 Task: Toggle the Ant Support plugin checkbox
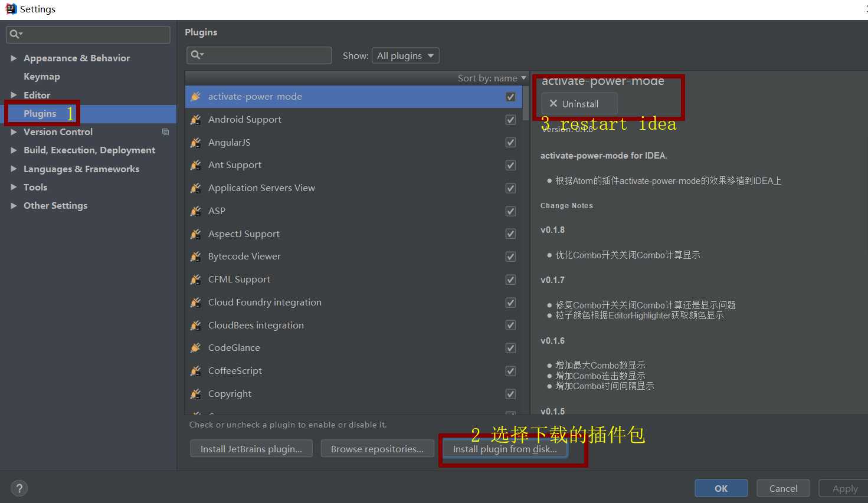pyautogui.click(x=510, y=165)
